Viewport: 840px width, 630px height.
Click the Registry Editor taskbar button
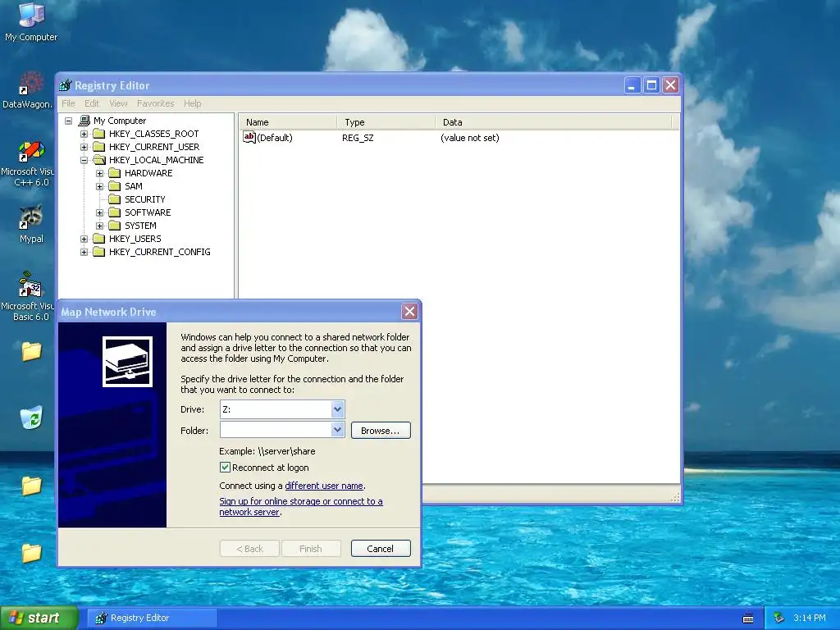pos(152,618)
